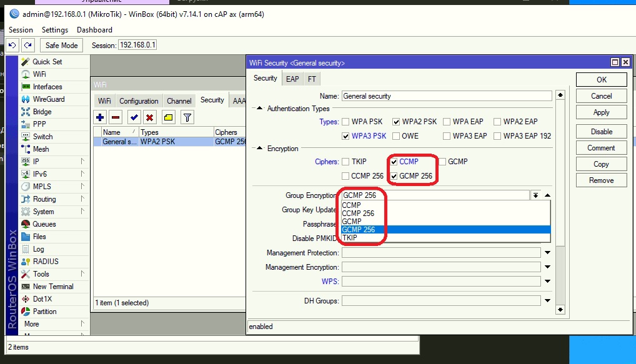
Task: Tick the GCMP cipher checkbox
Action: coord(442,162)
